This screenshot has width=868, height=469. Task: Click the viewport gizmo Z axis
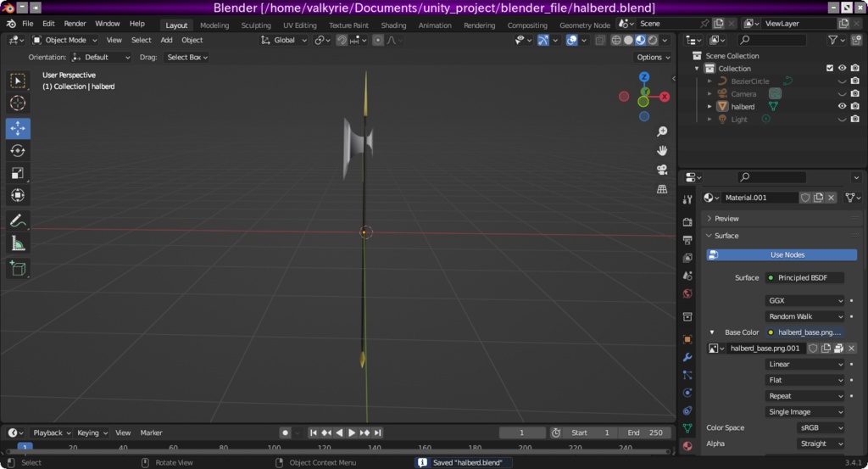click(644, 76)
